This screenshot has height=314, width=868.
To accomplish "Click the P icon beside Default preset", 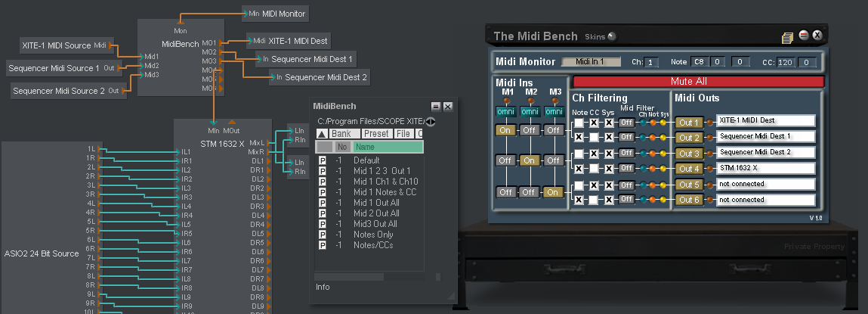I will pyautogui.click(x=322, y=160).
